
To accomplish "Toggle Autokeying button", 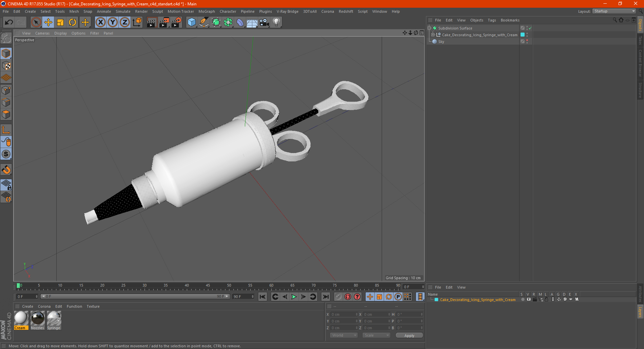I will point(348,297).
